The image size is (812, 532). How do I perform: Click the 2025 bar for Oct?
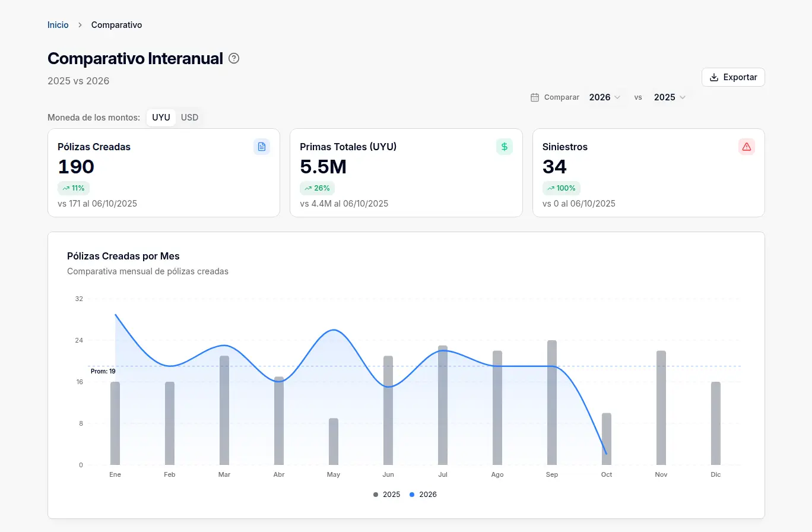(x=607, y=439)
